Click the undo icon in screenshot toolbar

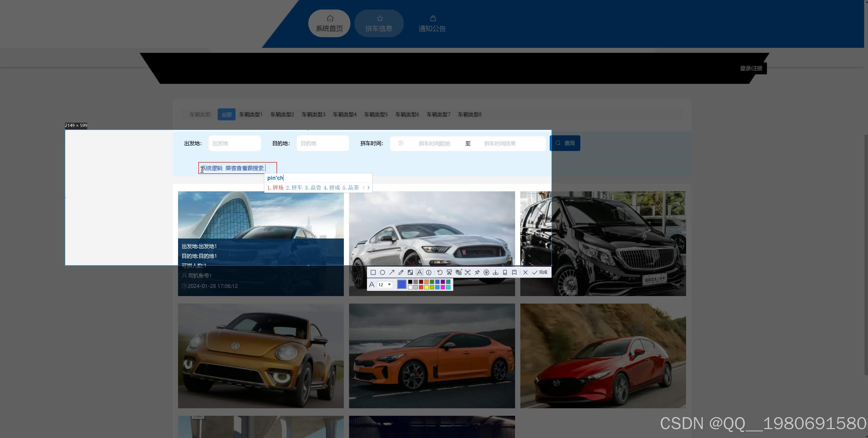coord(440,273)
